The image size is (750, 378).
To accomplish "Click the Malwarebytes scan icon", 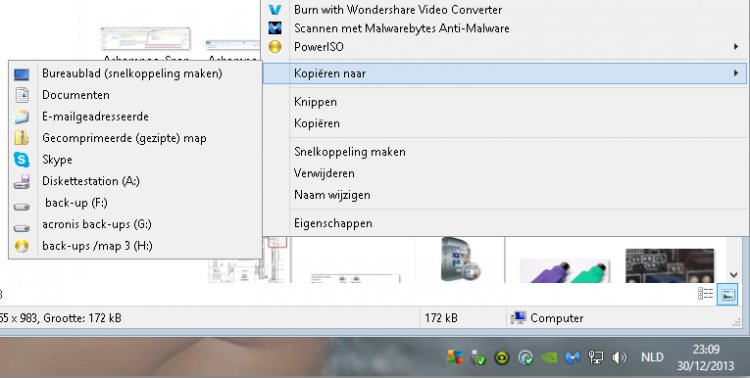I will (x=275, y=28).
